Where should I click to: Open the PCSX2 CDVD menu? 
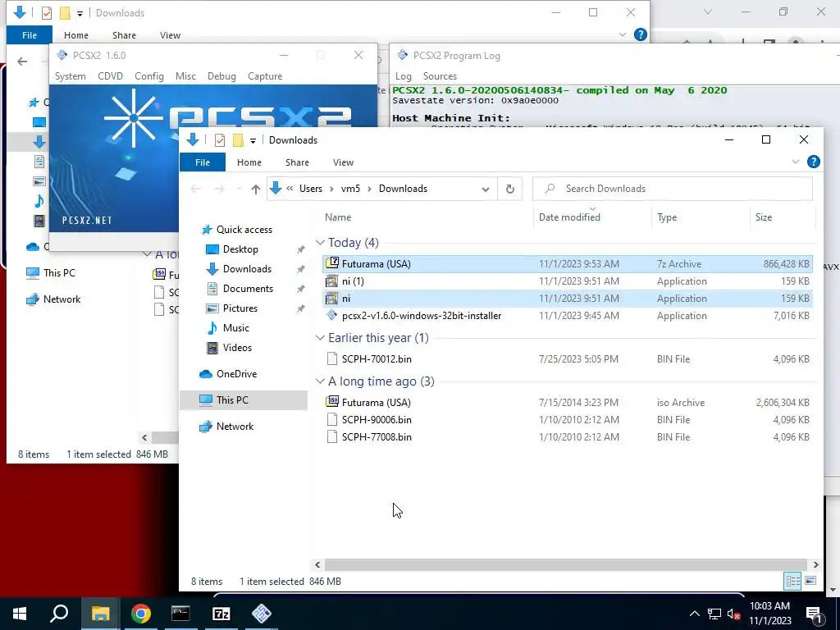coord(111,76)
